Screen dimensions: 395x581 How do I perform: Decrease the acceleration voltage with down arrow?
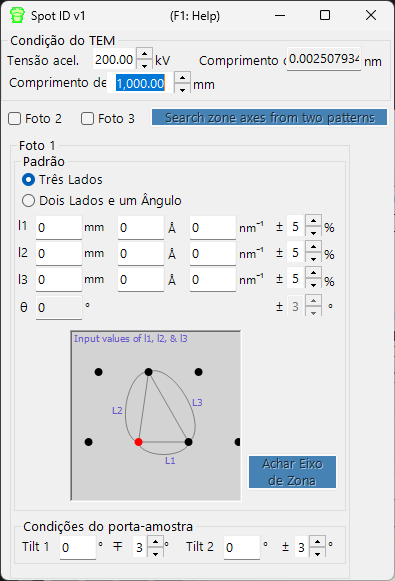coord(145,65)
